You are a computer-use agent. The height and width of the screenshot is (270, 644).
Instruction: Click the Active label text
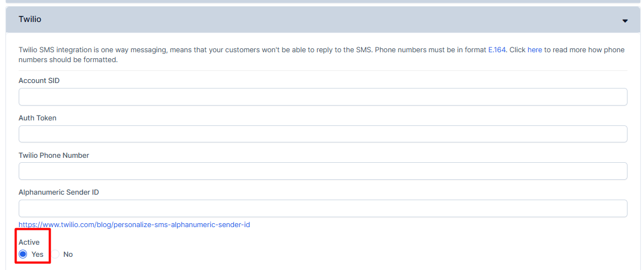point(29,243)
